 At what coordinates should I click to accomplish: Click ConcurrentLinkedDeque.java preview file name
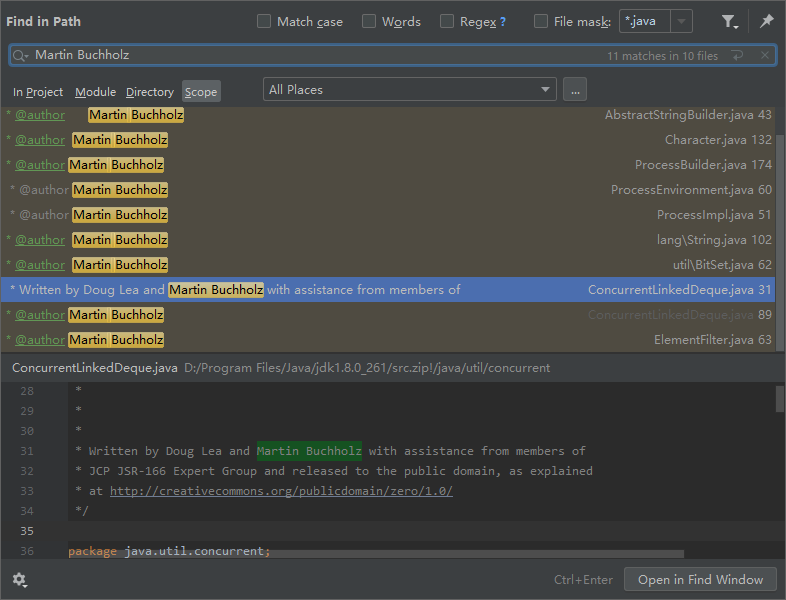95,368
